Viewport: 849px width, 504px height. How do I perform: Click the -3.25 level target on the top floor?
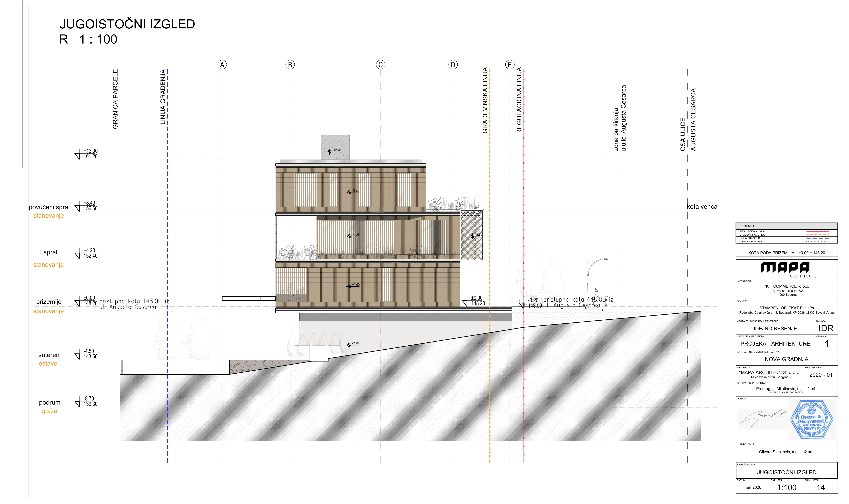tap(349, 192)
